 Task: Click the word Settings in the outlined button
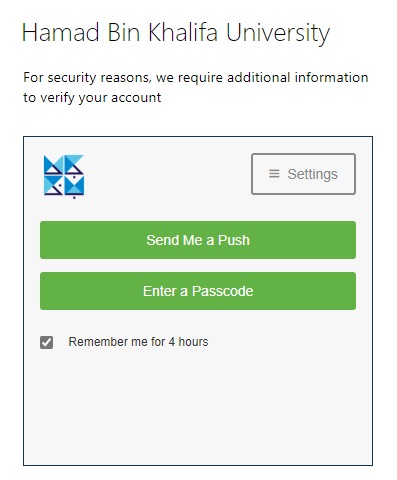point(313,174)
